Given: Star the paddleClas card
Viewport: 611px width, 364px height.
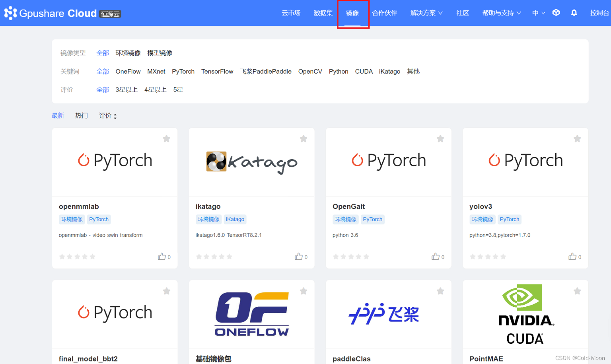Looking at the screenshot, I should point(440,291).
